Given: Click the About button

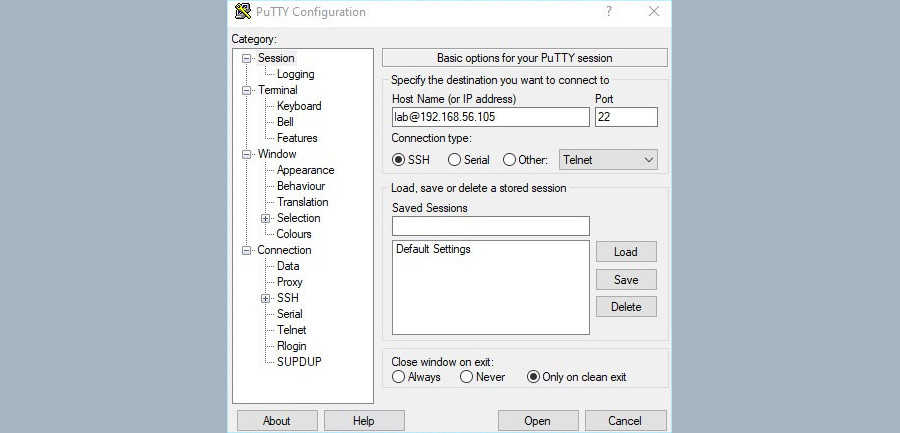Looking at the screenshot, I should pyautogui.click(x=277, y=421).
